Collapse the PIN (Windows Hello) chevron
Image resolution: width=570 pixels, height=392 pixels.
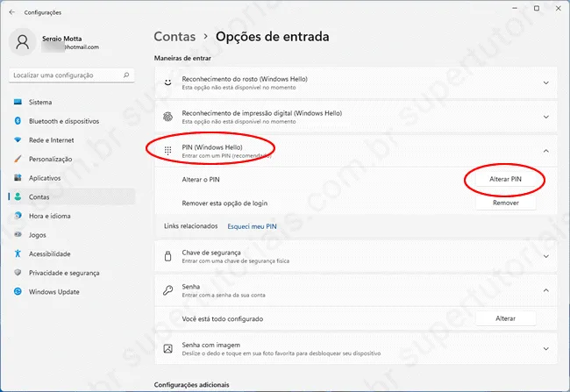[545, 151]
